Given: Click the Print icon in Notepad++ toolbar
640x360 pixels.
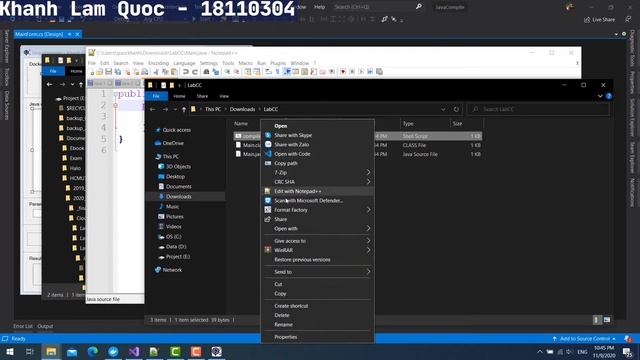Looking at the screenshot, I should pos(144,72).
